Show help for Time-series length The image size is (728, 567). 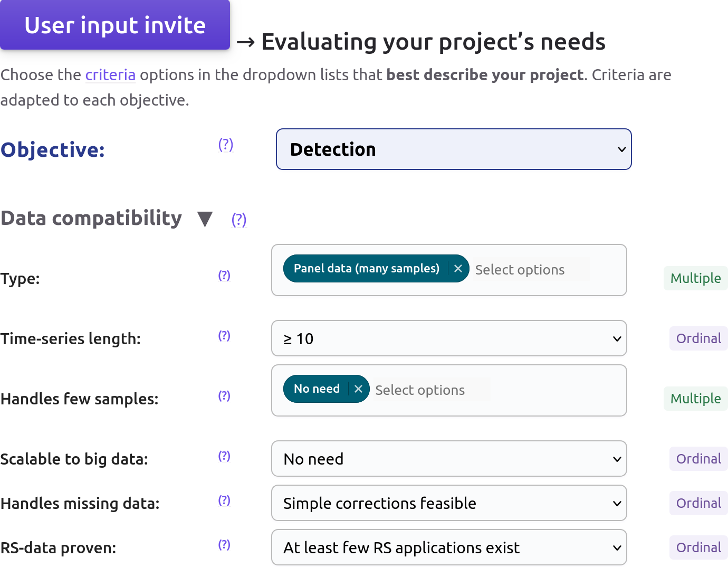click(224, 336)
